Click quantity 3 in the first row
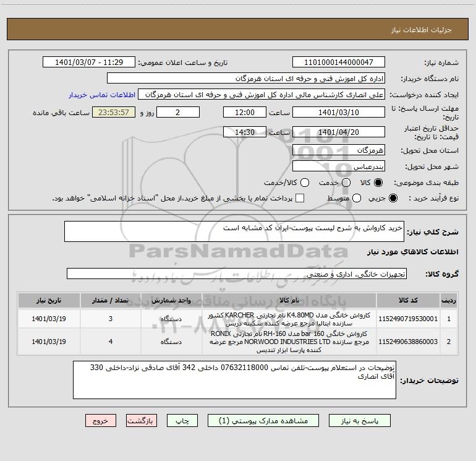 (x=111, y=319)
